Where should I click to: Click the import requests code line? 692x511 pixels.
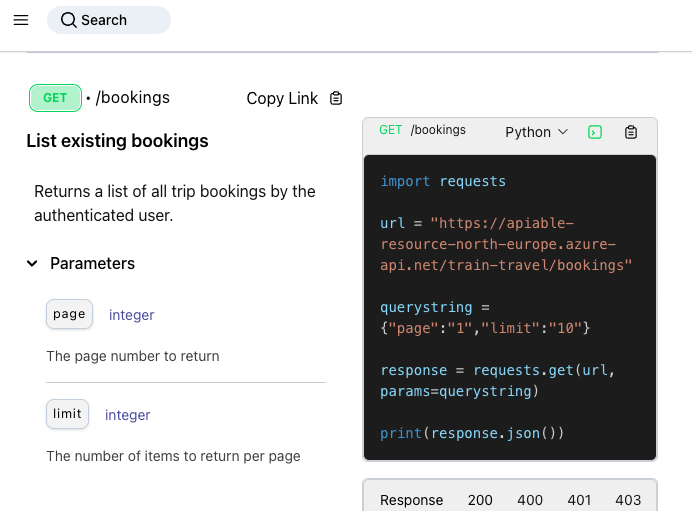[443, 181]
